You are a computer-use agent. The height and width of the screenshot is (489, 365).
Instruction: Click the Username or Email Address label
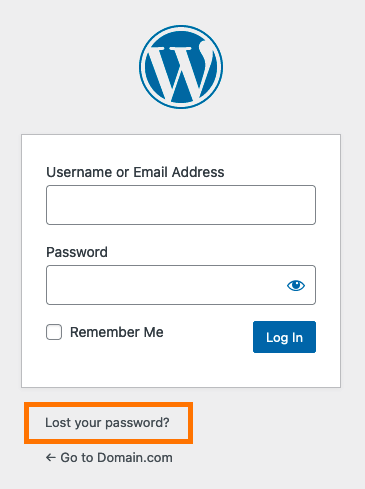(135, 172)
